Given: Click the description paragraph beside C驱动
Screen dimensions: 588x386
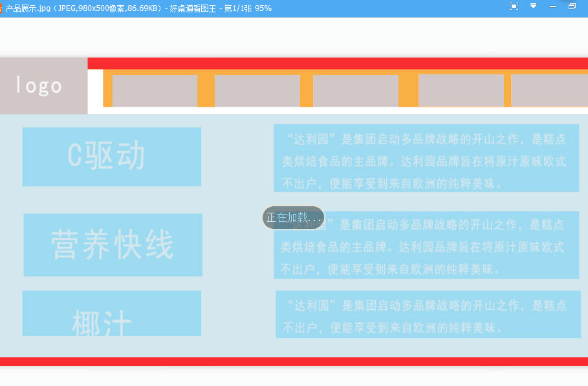Looking at the screenshot, I should tap(426, 158).
